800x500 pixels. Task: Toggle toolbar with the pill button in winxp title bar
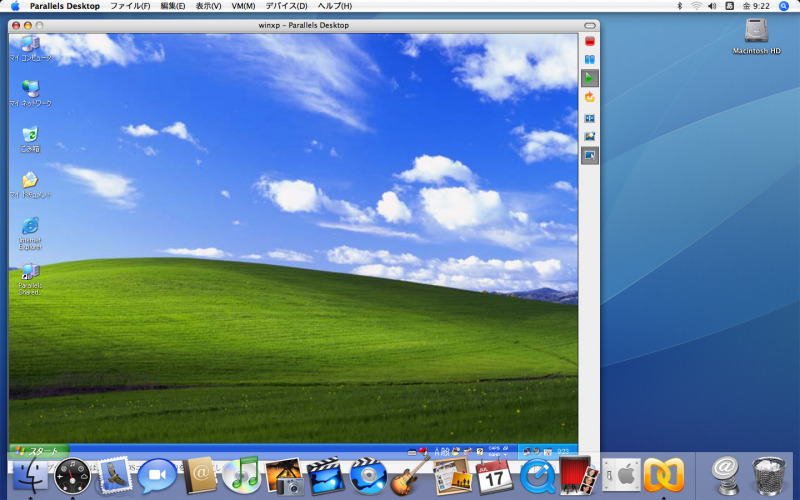[590, 26]
